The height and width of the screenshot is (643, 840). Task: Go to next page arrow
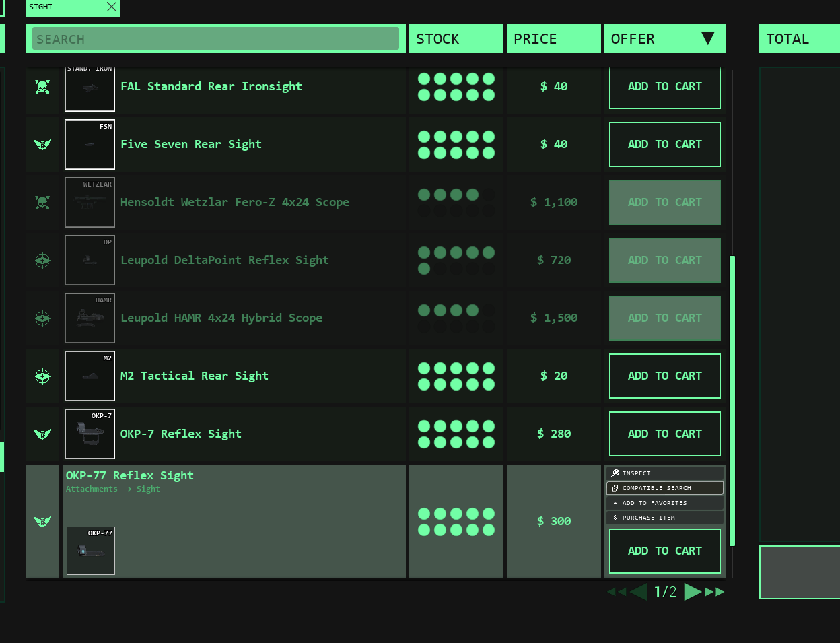(693, 592)
